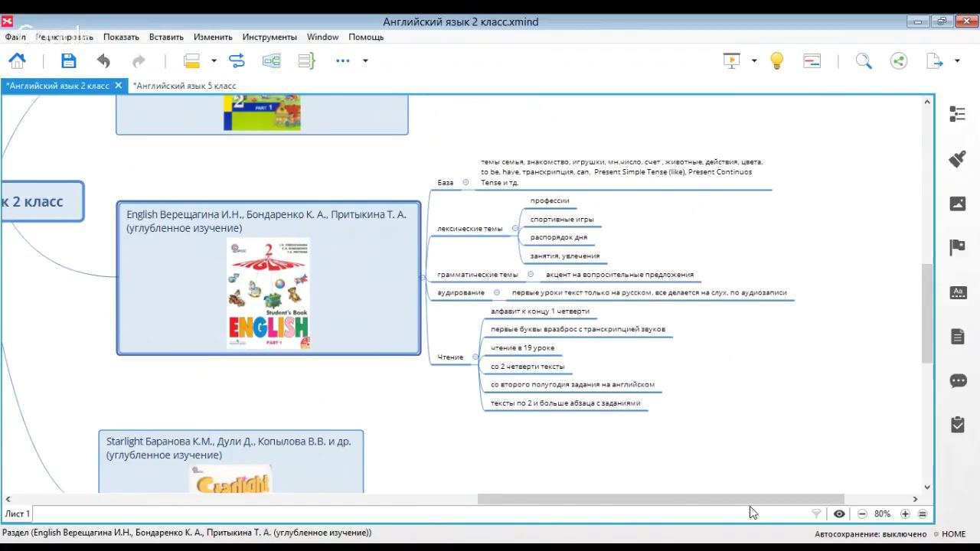Switch to the Английский язык 5 класс tab

click(185, 86)
